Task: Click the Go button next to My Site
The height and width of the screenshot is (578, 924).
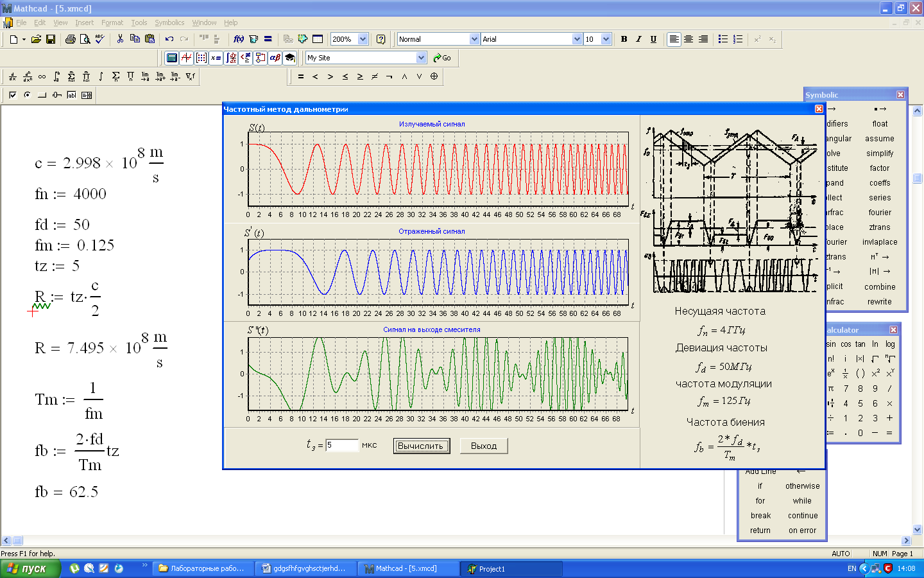Action: (x=442, y=58)
